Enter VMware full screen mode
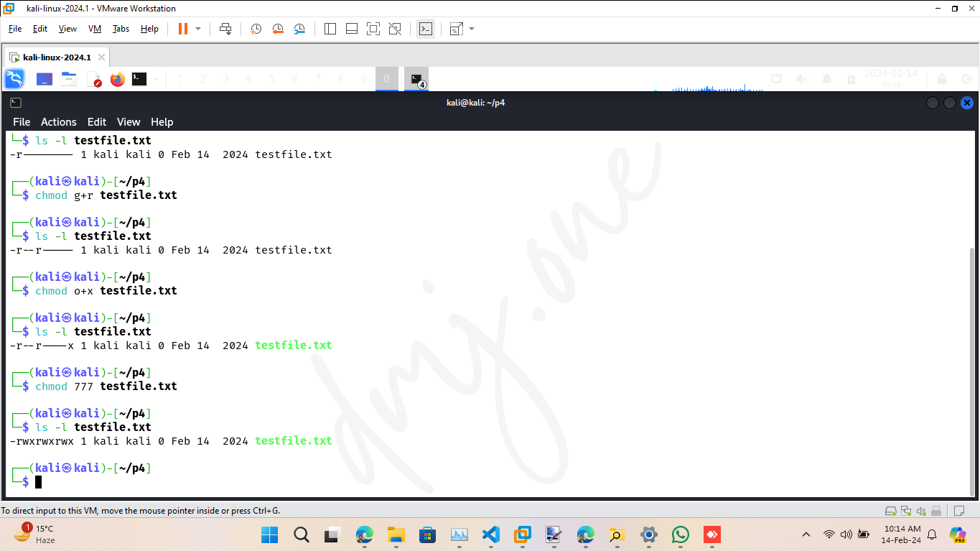Viewport: 980px width, 551px height. 373,29
